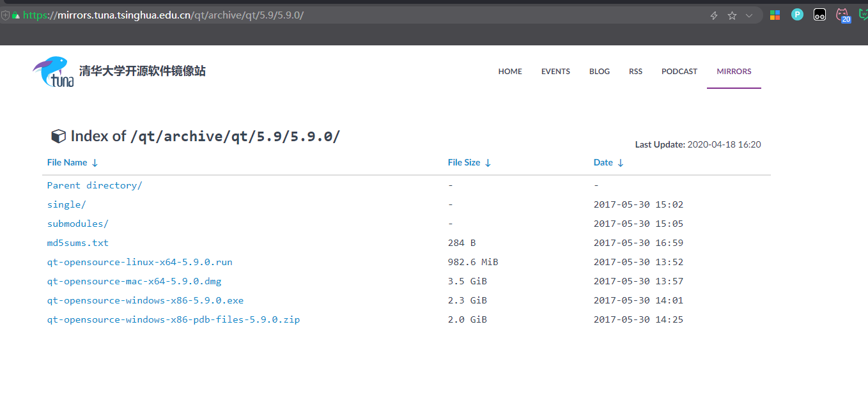The image size is (868, 414).
Task: Open the Parent directory/ link
Action: pyautogui.click(x=95, y=185)
